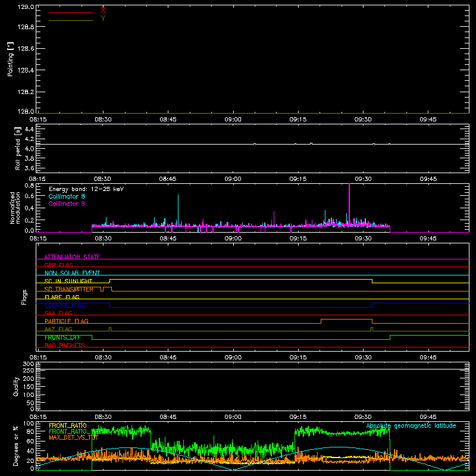Click '09:00' time label under Quality plot

point(233,417)
